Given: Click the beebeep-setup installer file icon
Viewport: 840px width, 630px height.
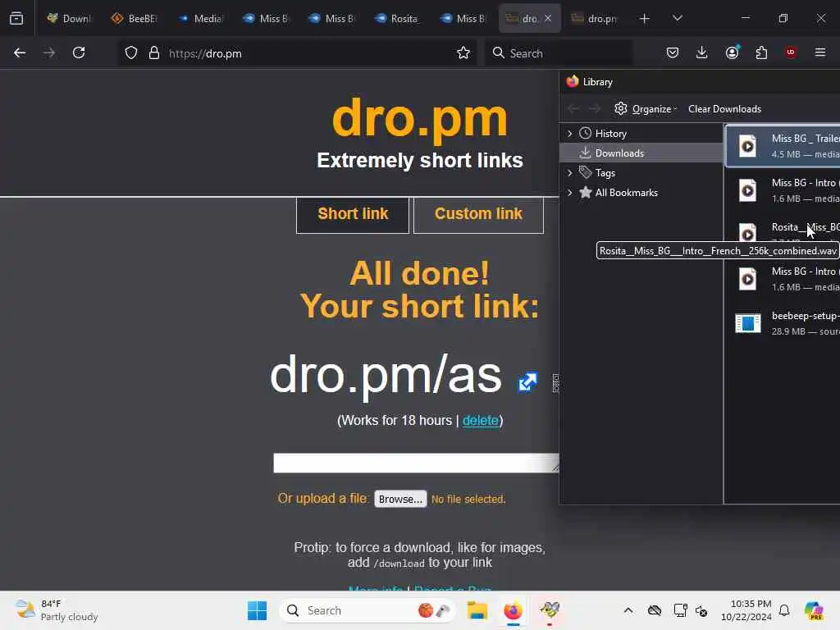Looking at the screenshot, I should (x=748, y=323).
